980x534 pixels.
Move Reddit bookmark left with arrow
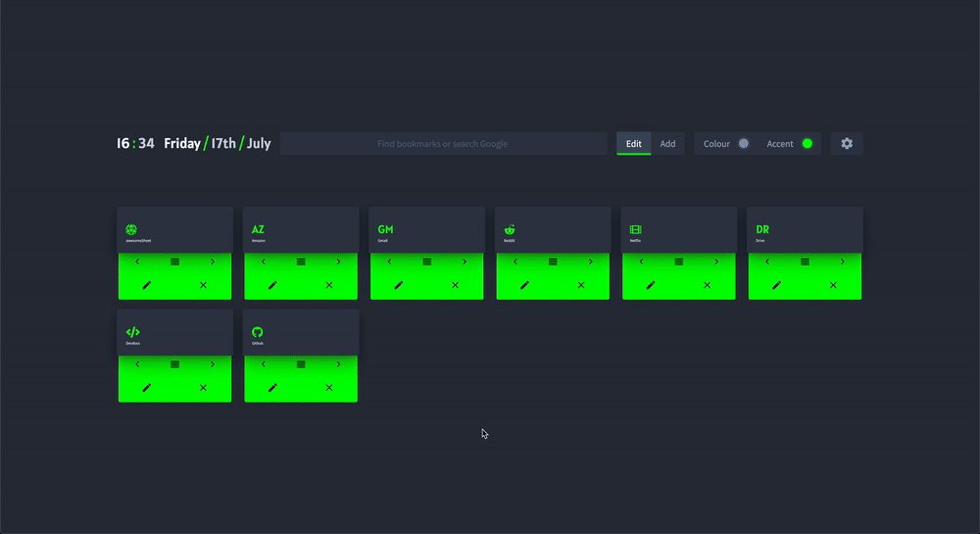[515, 262]
